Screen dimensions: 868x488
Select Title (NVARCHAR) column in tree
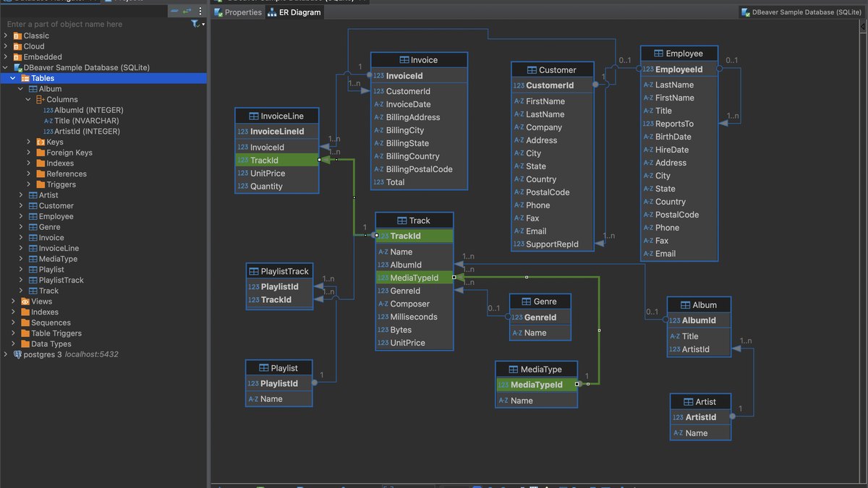click(x=82, y=121)
